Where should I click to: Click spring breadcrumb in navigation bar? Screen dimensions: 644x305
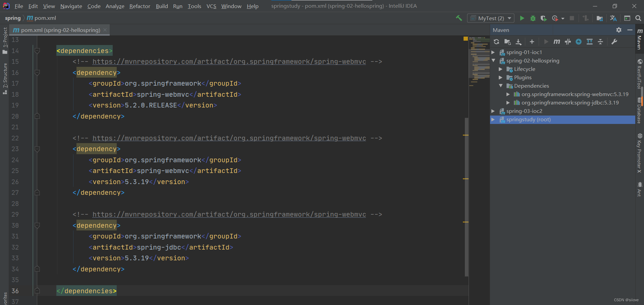pos(13,18)
